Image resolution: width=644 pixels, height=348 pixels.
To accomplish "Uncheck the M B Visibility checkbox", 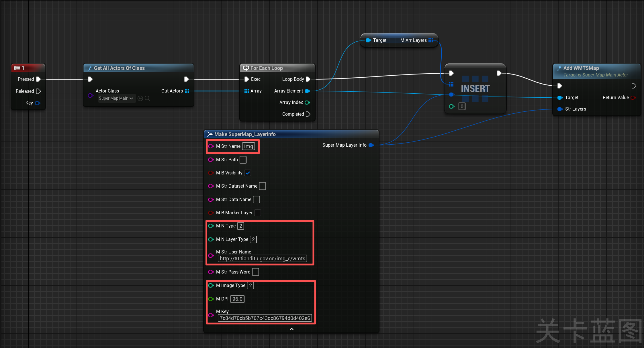I will click(248, 173).
